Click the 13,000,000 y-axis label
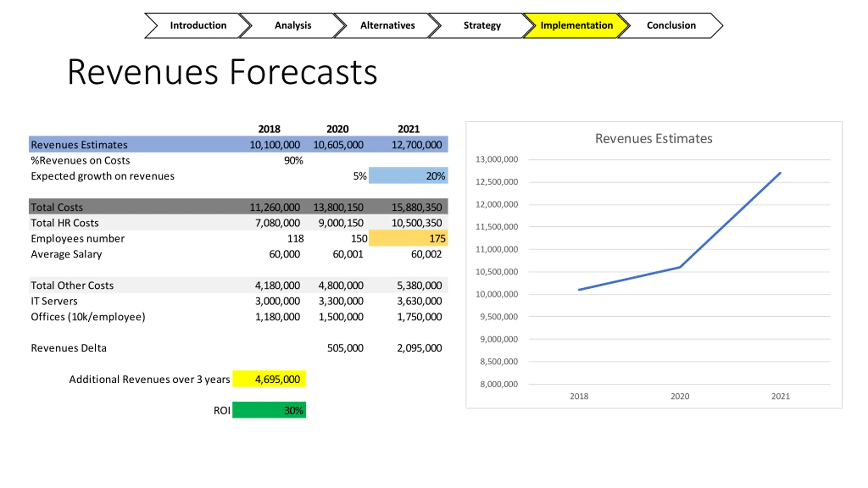The width and height of the screenshot is (868, 488). (496, 159)
